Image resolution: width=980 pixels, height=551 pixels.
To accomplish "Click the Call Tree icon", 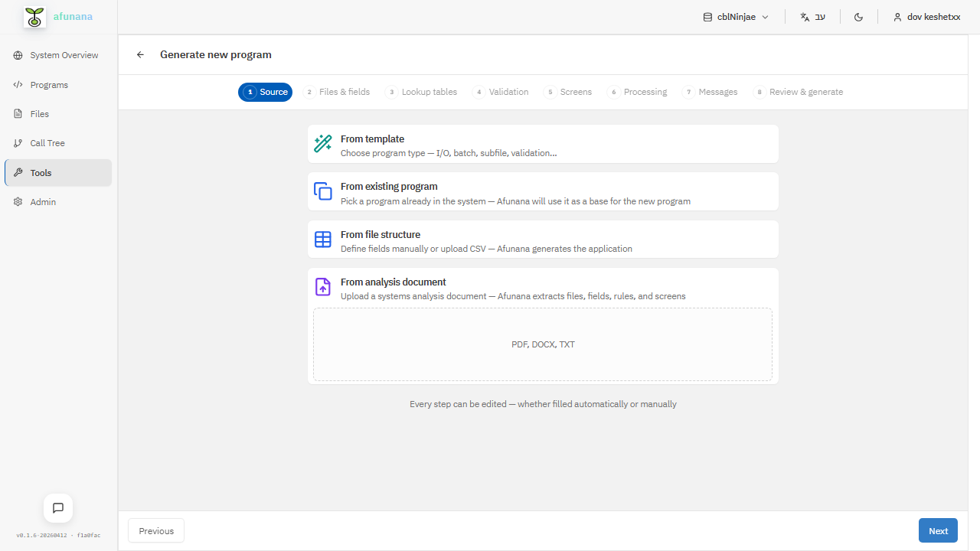I will tap(18, 142).
